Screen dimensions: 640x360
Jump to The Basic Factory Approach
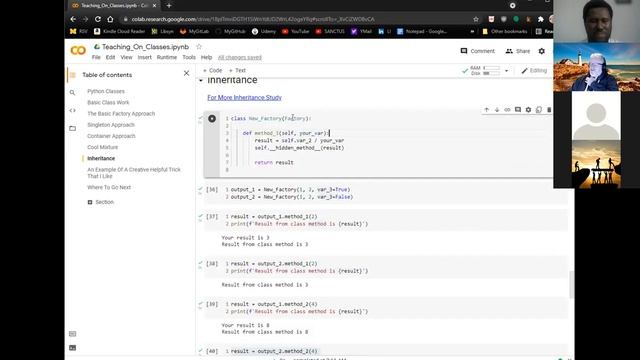pyautogui.click(x=121, y=114)
